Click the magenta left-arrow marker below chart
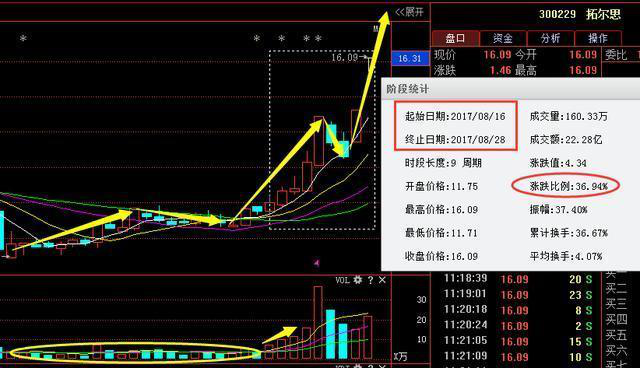The height and width of the screenshot is (368, 640). pyautogui.click(x=317, y=263)
